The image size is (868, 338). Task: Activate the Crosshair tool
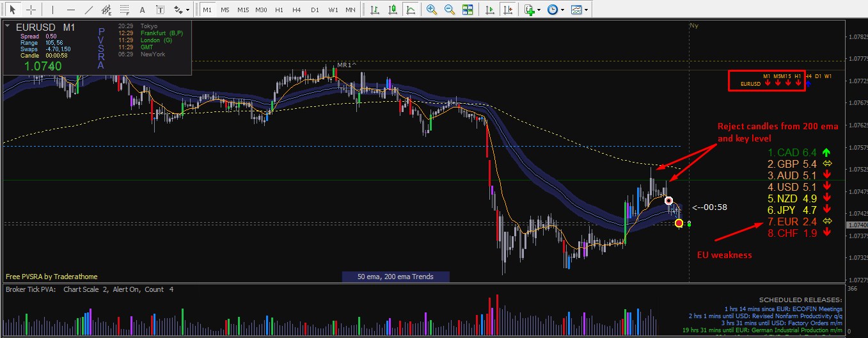click(30, 10)
